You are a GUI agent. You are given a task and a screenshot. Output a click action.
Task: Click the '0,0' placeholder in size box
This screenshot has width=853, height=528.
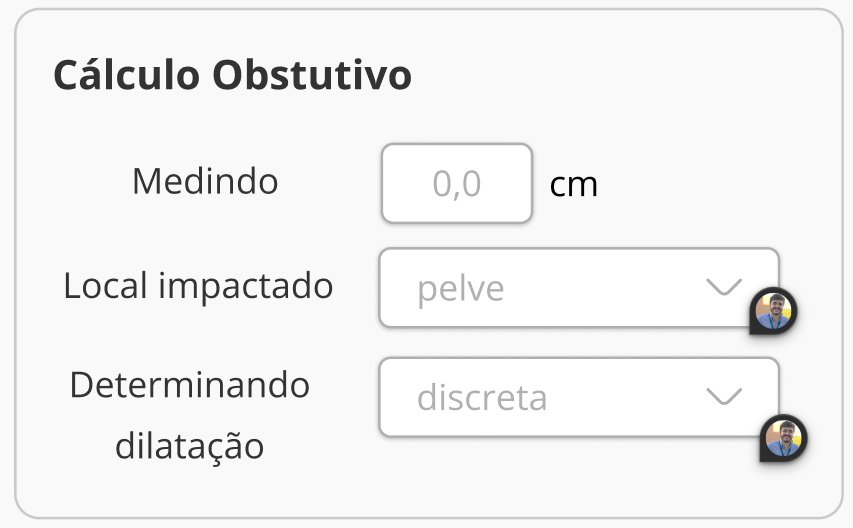coord(457,184)
